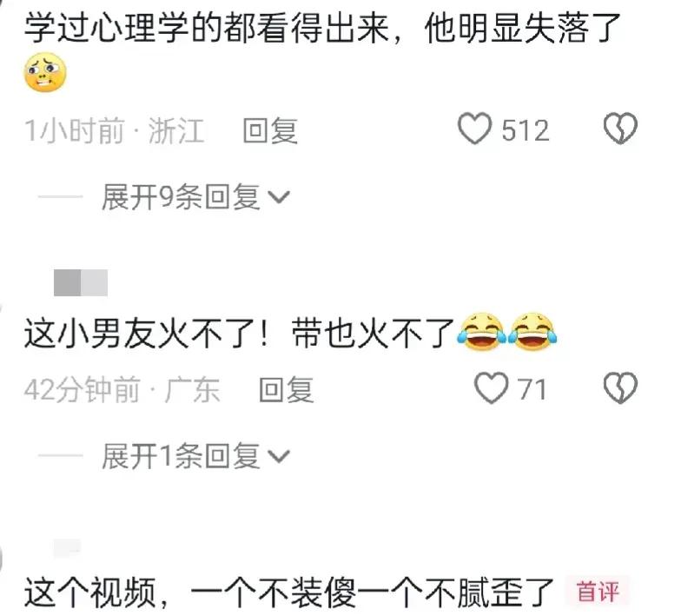Viewport: 681px width, 616px height.
Task: Select the 这小男友火不了 comment text
Action: click(240, 334)
